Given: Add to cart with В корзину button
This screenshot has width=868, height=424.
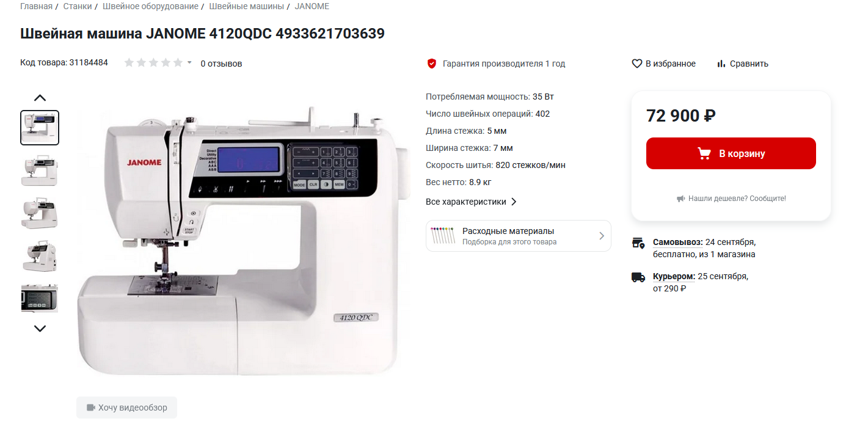Looking at the screenshot, I should click(x=731, y=153).
